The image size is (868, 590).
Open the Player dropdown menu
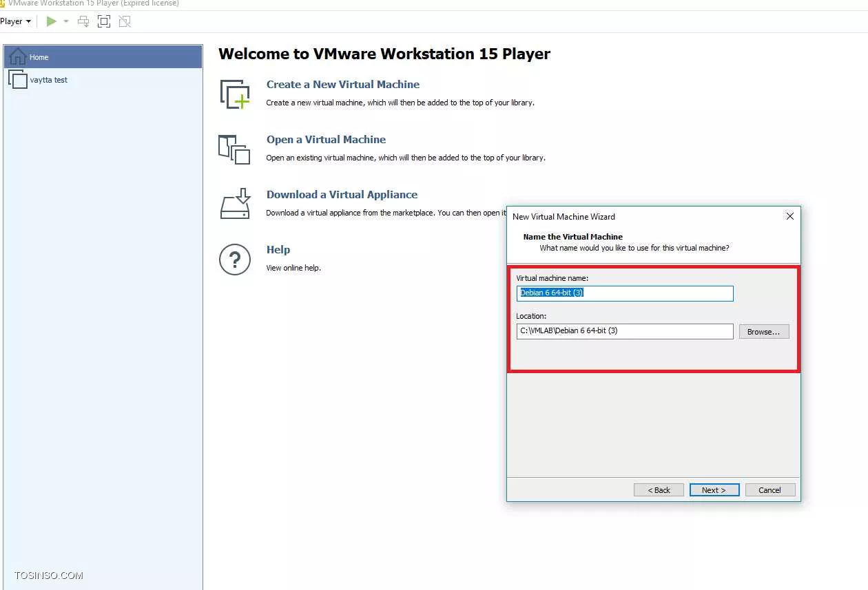[16, 21]
